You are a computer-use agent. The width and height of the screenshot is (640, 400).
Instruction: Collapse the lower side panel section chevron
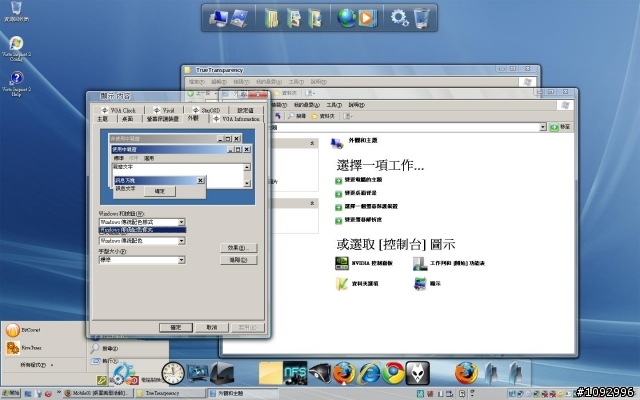(312, 203)
